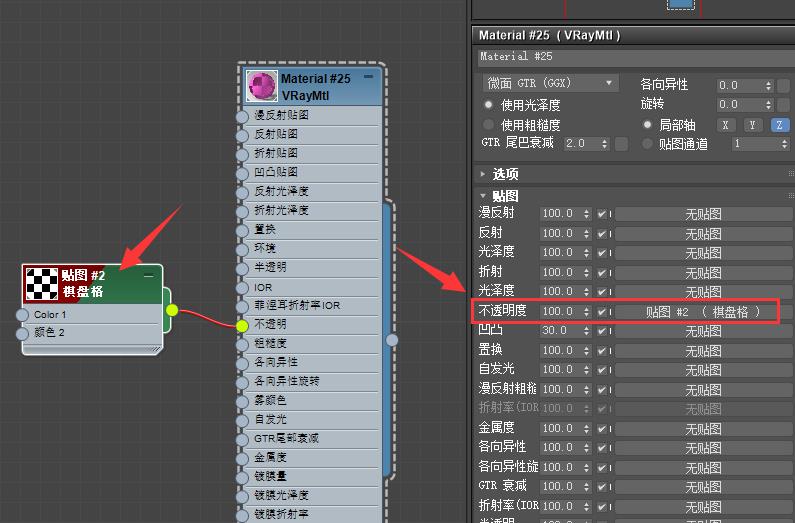Click the Material #25 magenta sphere preview thumbnail
The width and height of the screenshot is (795, 523).
click(x=262, y=86)
